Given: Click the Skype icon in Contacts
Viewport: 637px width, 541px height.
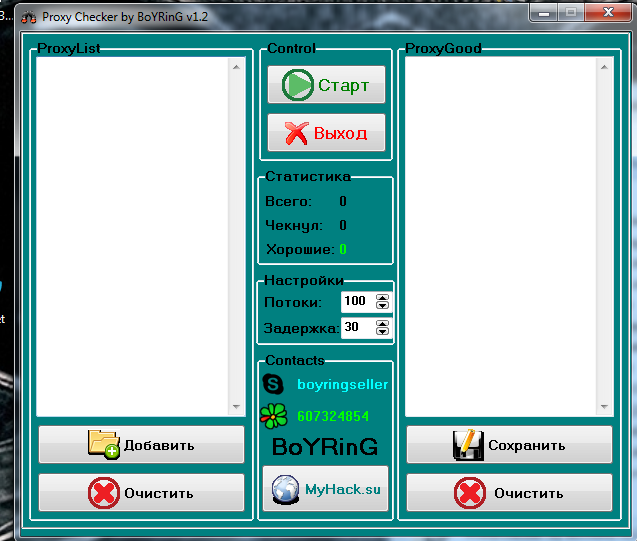Looking at the screenshot, I should 273,384.
